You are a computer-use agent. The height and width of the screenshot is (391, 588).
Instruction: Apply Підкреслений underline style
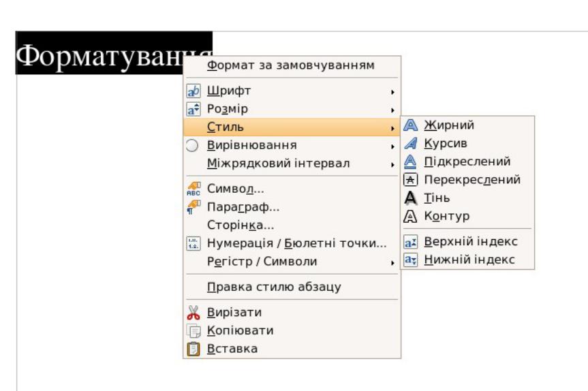[467, 161]
